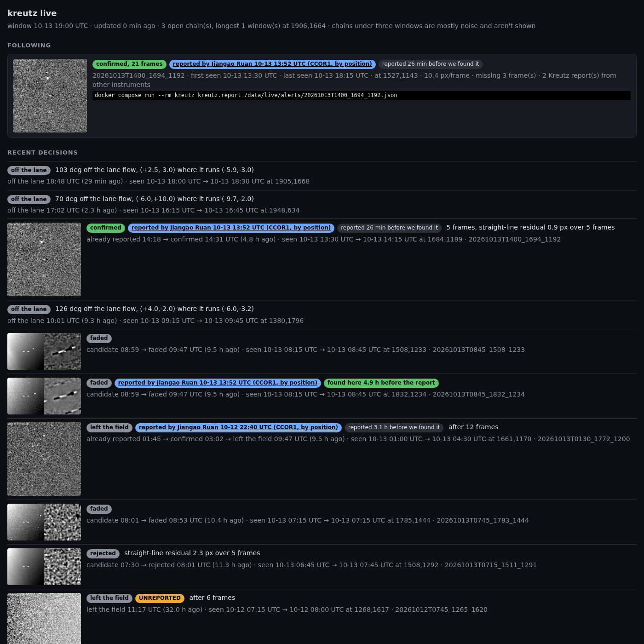Open thumbnail for faded 20261013T0745_1783_1444

pos(44,522)
